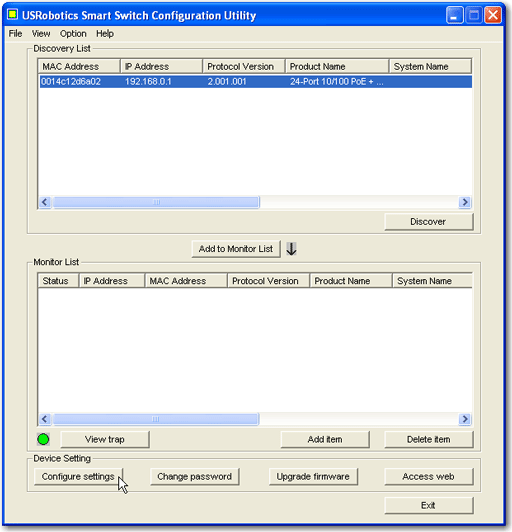Click Discovery List horizontal scrollbar thumb

point(156,202)
